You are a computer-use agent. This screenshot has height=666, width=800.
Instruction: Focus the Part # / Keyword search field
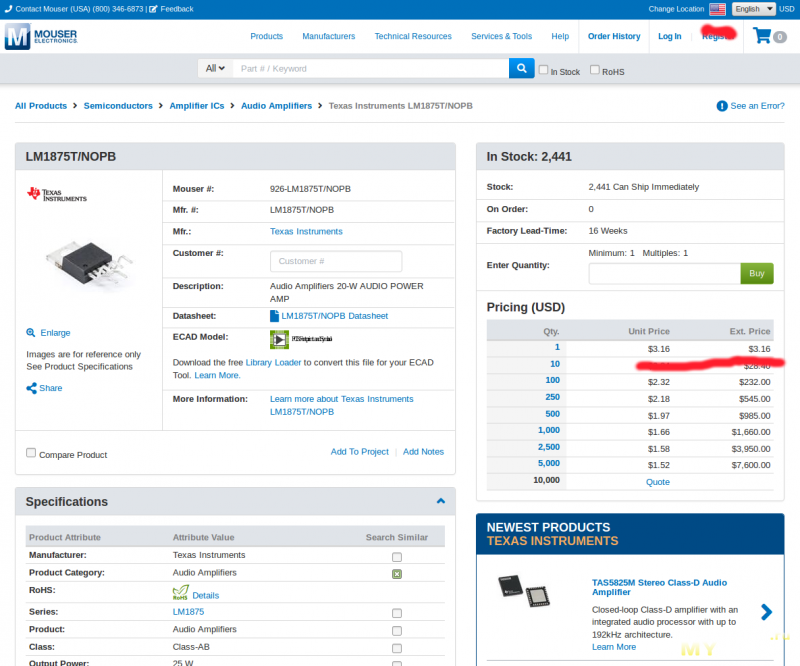[371, 68]
